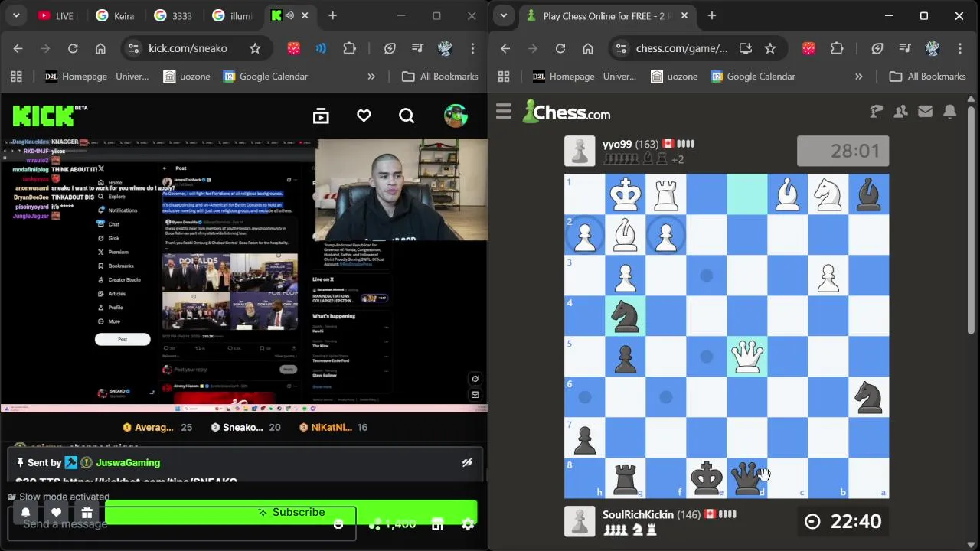
Task: Open the Chess.com messages envelope icon
Action: [x=925, y=112]
